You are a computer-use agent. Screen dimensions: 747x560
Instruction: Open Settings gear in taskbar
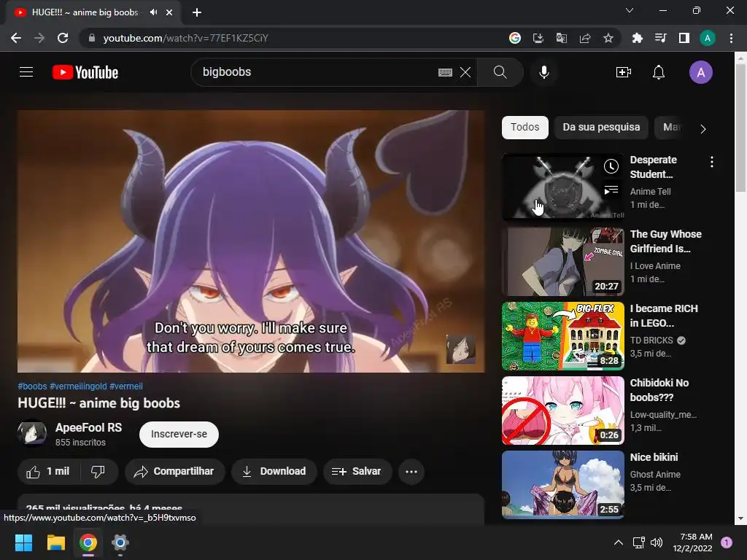[x=120, y=542]
